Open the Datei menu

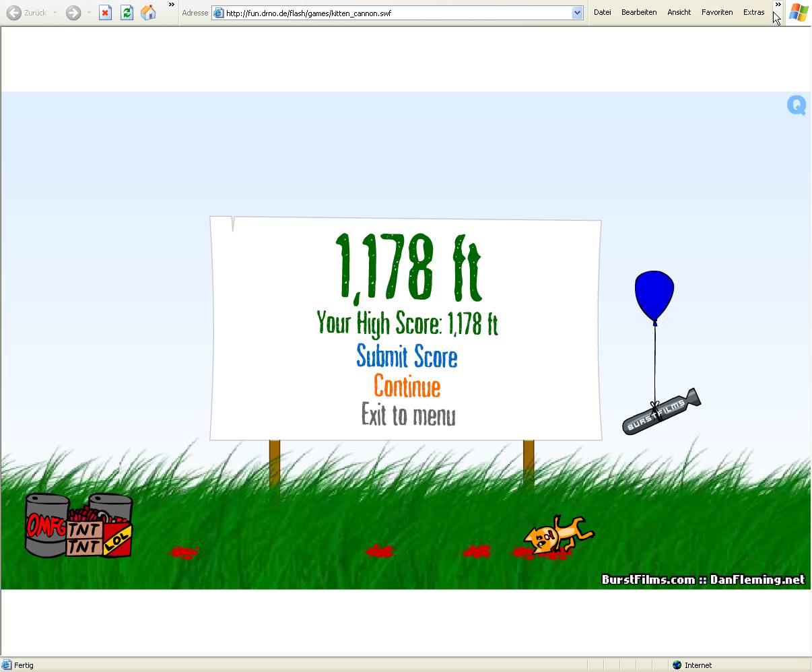pyautogui.click(x=602, y=12)
